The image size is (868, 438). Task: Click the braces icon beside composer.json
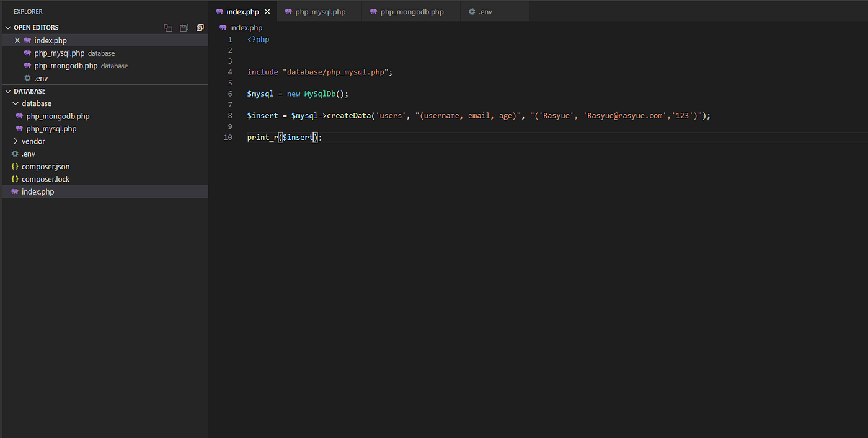coord(15,167)
